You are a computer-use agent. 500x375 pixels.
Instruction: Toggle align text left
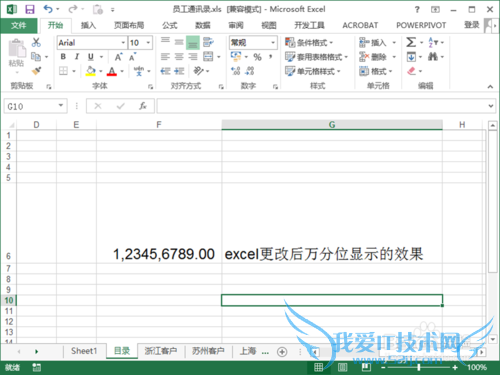pyautogui.click(x=165, y=57)
